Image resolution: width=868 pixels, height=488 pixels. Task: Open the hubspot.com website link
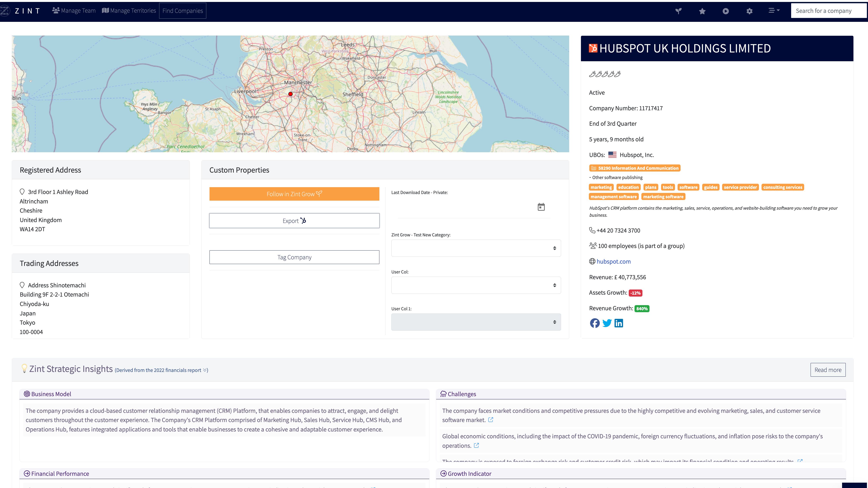(x=614, y=261)
